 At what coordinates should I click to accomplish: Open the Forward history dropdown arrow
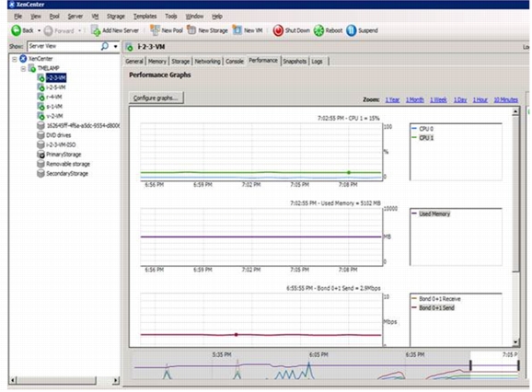pos(80,31)
